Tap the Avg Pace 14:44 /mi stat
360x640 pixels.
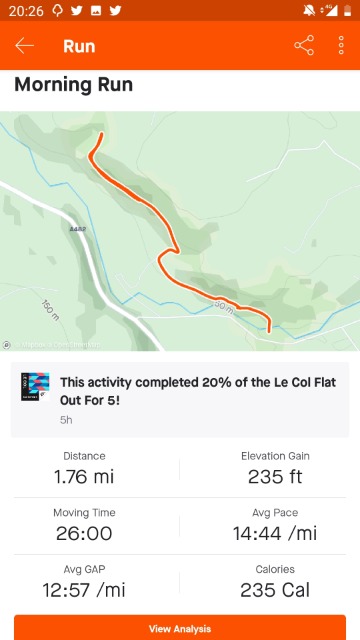click(x=275, y=525)
